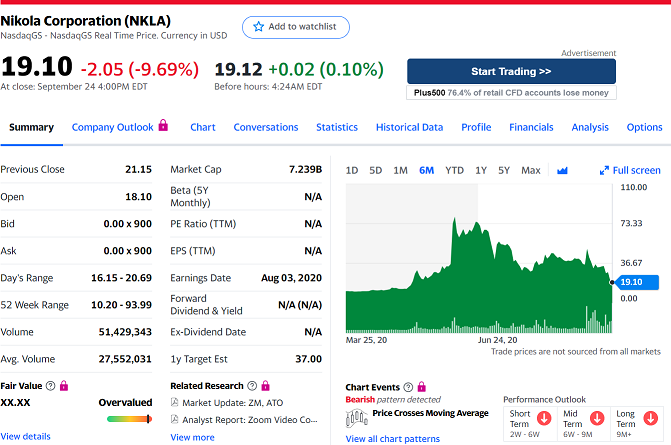Click the document icon for Market Update
The height and width of the screenshot is (445, 671).
click(x=175, y=402)
